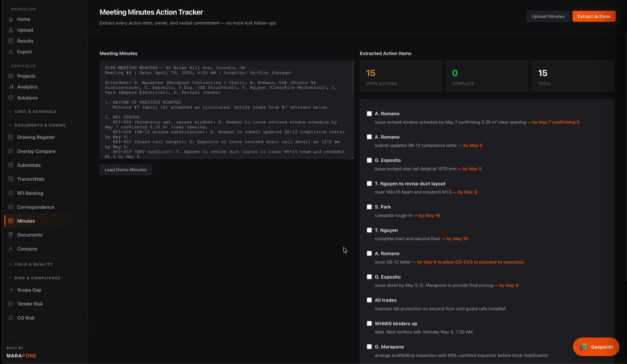Click inside the meeting minutes text area
The image size is (627, 364).
227,110
